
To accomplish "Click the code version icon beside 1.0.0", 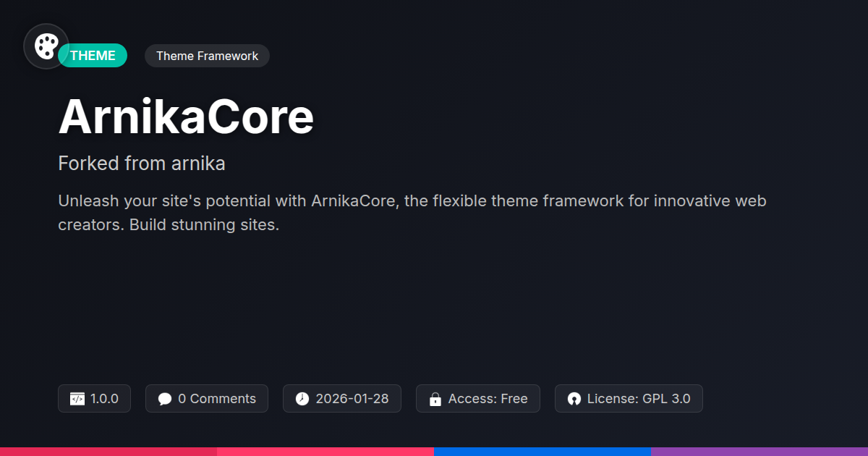I will (77, 399).
